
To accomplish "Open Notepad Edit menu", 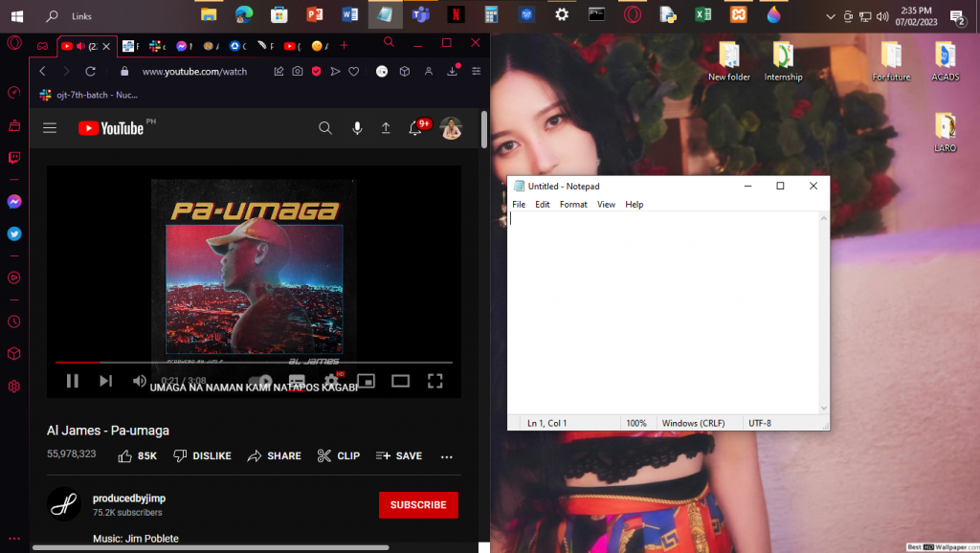I will tap(543, 205).
